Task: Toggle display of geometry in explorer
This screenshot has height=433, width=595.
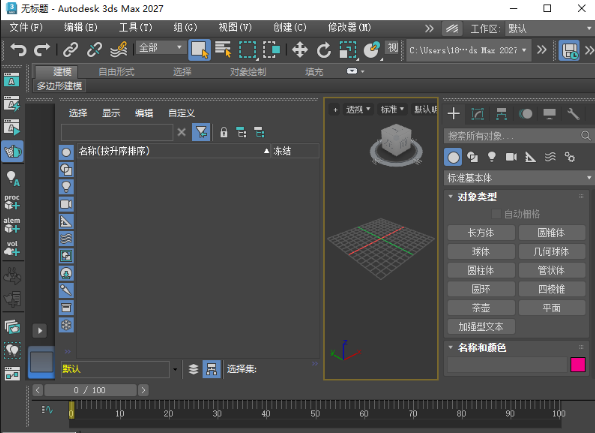Action: coord(66,153)
